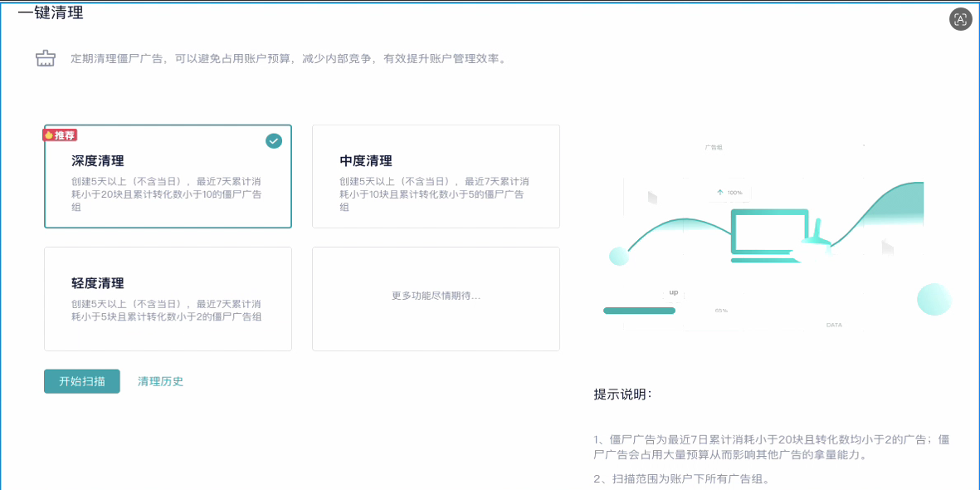Screen dimensions: 980x490
Task: Click the document icon right of the laptop
Action: click(886, 247)
